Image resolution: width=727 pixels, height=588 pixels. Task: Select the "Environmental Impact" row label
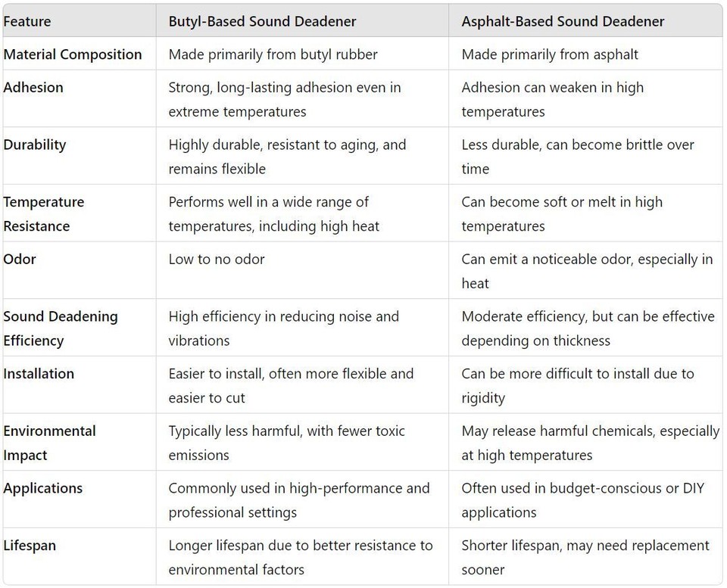tap(49, 443)
